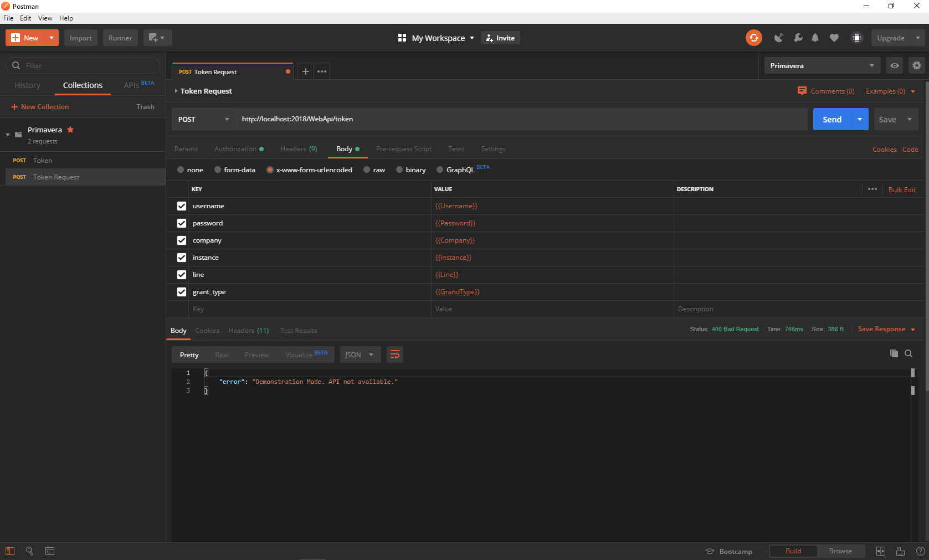Open the JSON format dropdown
The width and height of the screenshot is (929, 560).
coord(360,355)
